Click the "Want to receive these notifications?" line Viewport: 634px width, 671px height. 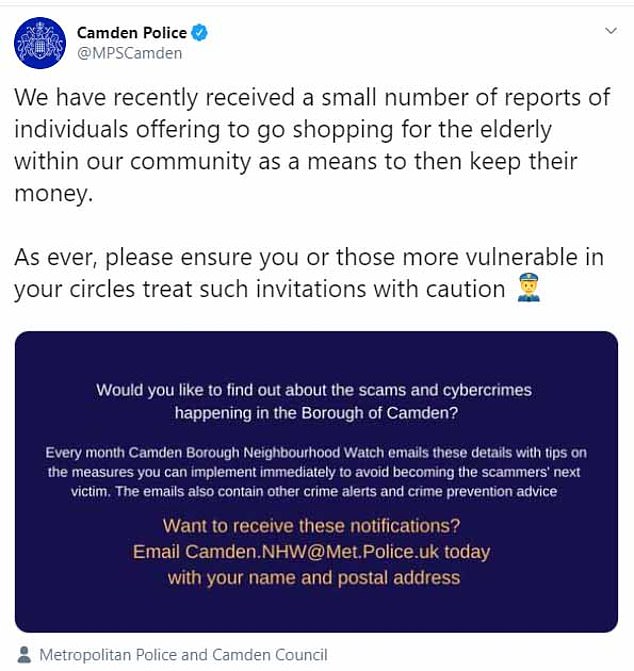[312, 526]
